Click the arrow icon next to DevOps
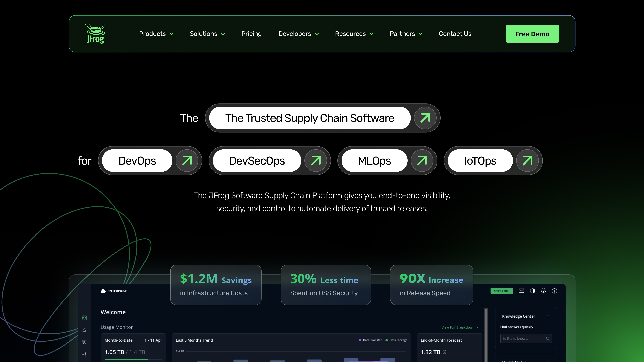 [187, 161]
